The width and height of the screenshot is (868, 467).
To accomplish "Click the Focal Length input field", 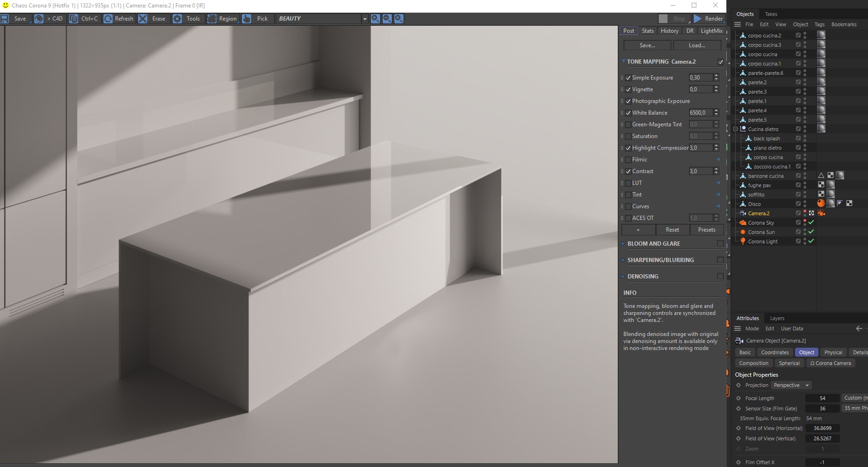I will [x=822, y=398].
